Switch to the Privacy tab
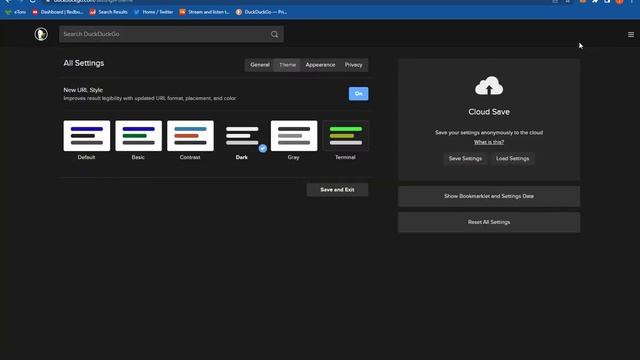The image size is (640, 360). coord(353,65)
